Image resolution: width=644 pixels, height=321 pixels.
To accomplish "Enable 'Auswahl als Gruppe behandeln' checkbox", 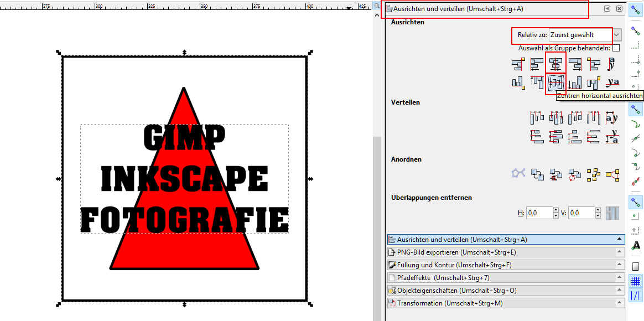I will tap(616, 48).
